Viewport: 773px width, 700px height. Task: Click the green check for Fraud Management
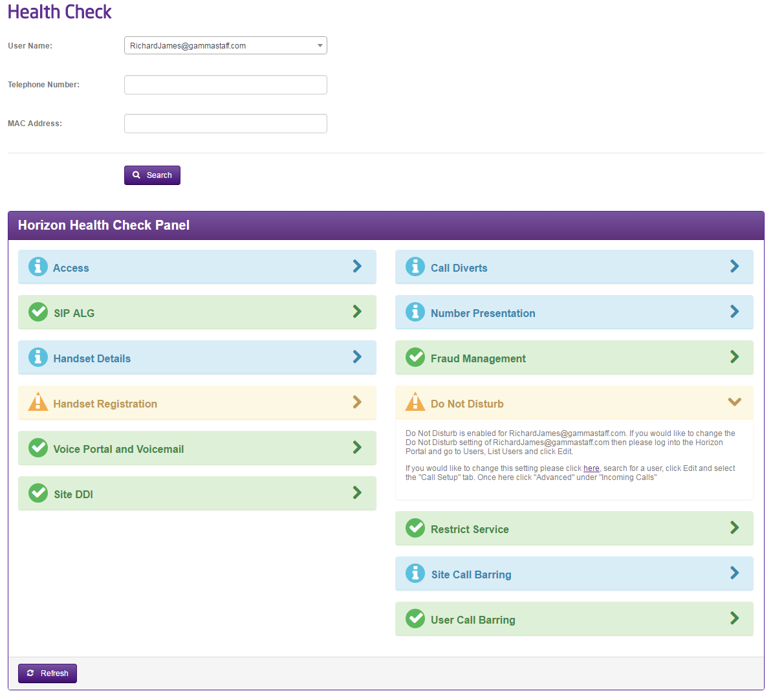point(415,357)
